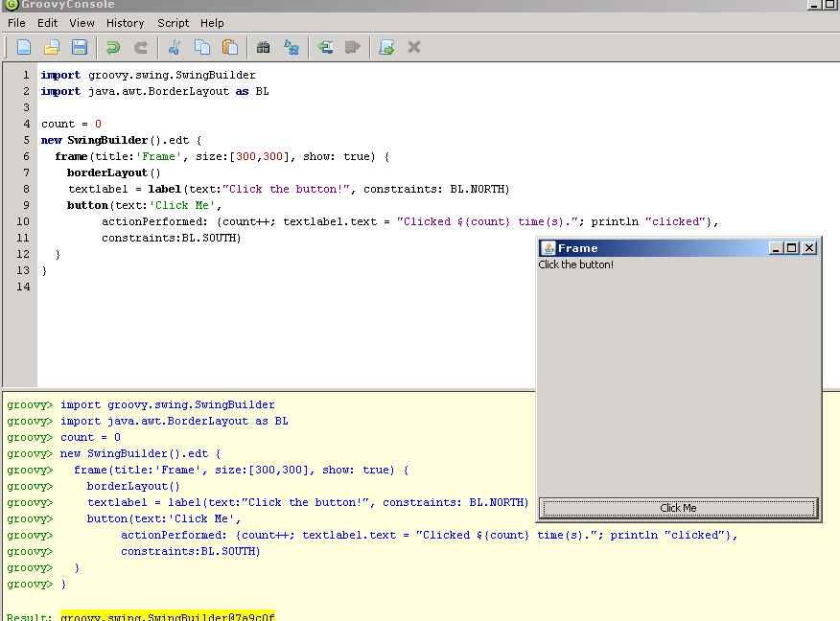This screenshot has width=840, height=621.
Task: Click the Undo arrow icon
Action: point(113,48)
